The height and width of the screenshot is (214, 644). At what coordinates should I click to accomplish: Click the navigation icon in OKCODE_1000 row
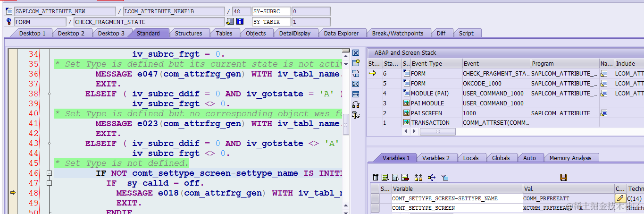pyautogui.click(x=604, y=83)
